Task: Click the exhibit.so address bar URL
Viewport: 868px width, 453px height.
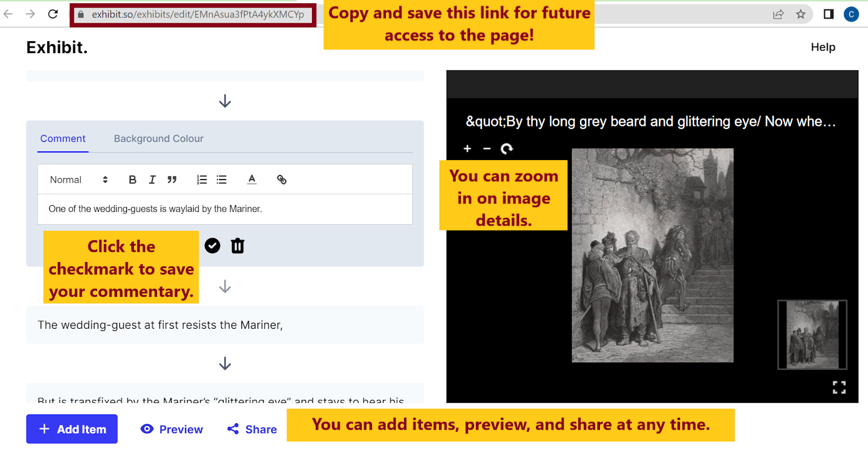Action: [x=198, y=15]
